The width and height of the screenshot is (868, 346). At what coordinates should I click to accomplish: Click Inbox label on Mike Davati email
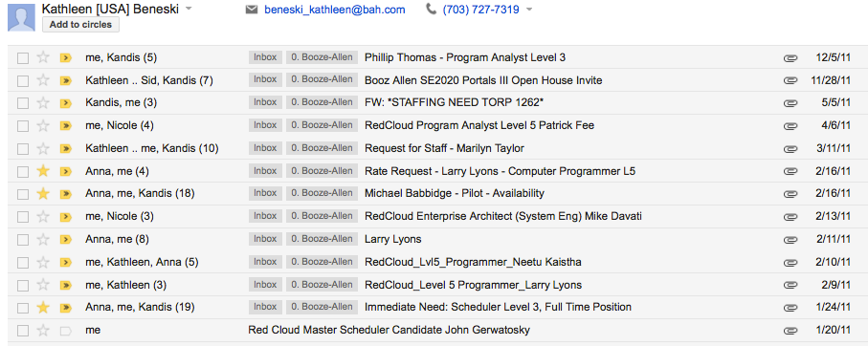[x=265, y=216]
